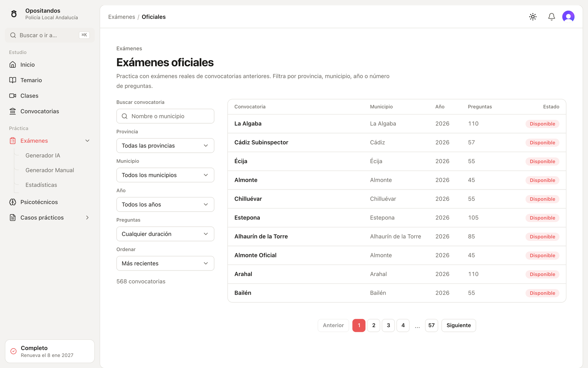This screenshot has width=588, height=368.
Task: Click the Psicotécnicos brain icon
Action: pos(13,202)
